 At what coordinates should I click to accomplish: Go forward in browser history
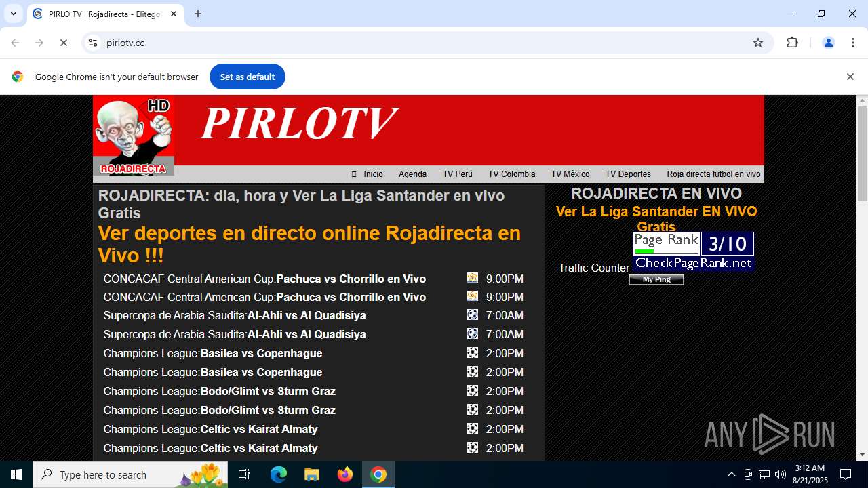[x=39, y=43]
